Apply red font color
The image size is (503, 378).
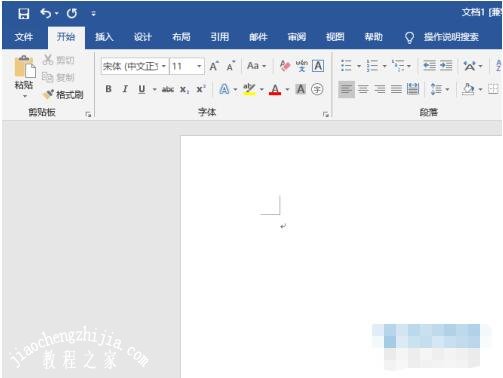(x=275, y=89)
